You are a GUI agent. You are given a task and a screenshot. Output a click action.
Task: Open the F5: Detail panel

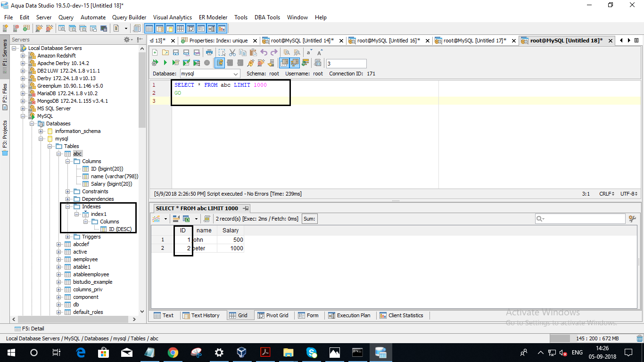pos(31,329)
